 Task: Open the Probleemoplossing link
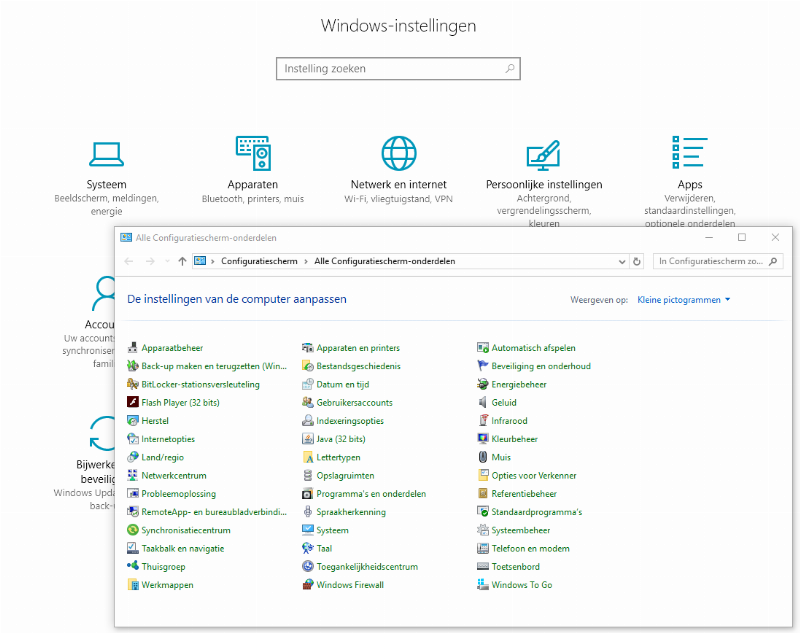click(x=179, y=494)
